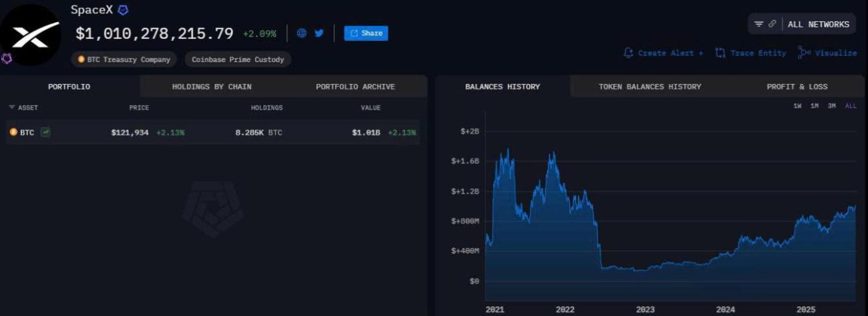Set chart range to 1M
868x316 pixels.
point(815,106)
